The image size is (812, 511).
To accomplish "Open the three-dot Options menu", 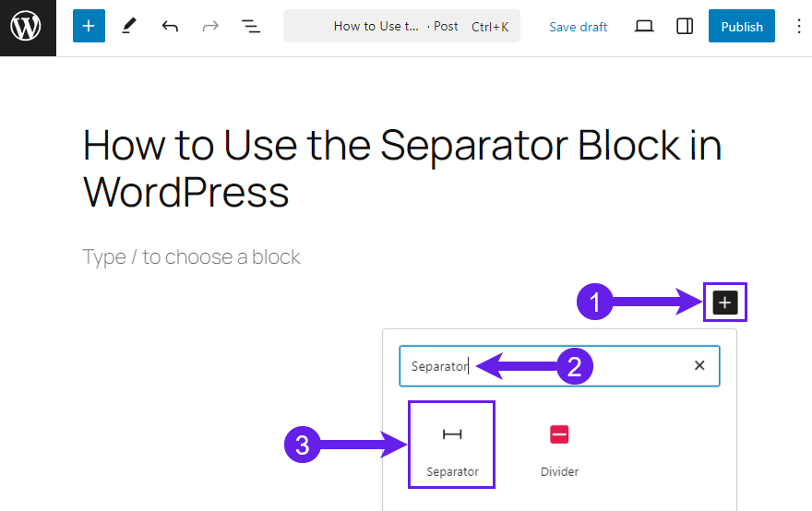I will pos(798,26).
